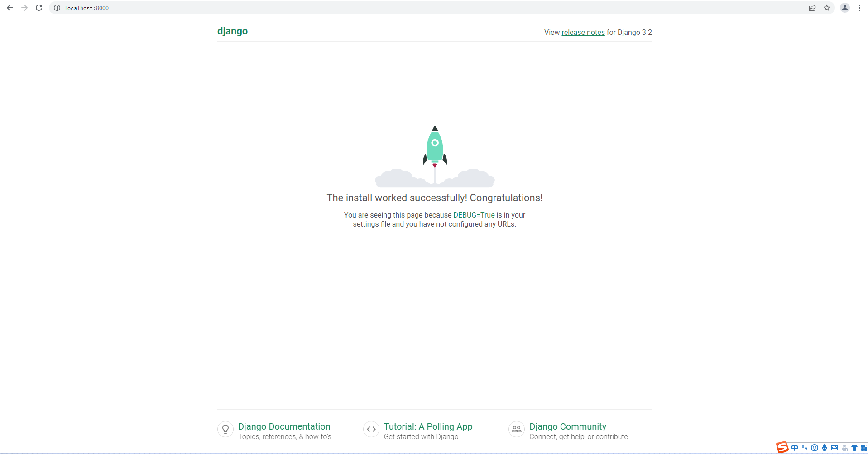The width and height of the screenshot is (868, 455).
Task: Open Django Documentation link
Action: [x=284, y=426]
